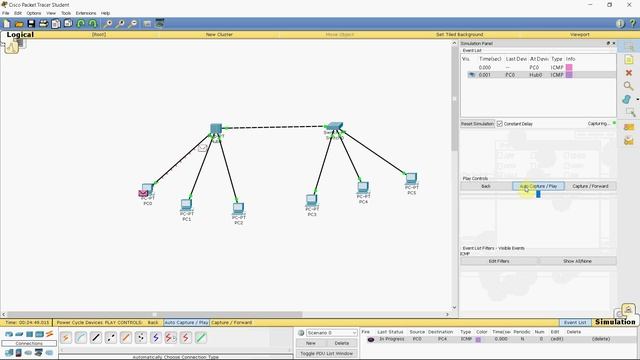
Task: Save the network with floppy disk icon
Action: point(31,24)
